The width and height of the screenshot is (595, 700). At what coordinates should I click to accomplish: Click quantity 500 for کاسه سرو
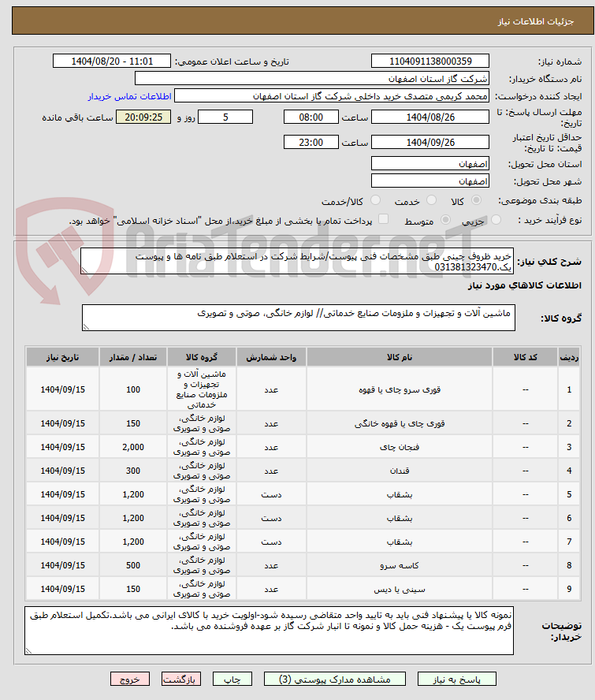(x=133, y=565)
